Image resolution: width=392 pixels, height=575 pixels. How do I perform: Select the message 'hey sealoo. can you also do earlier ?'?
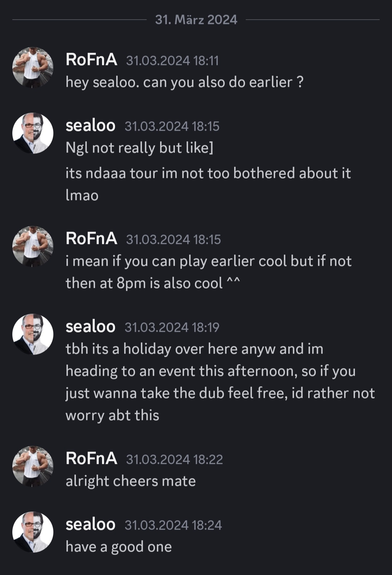click(x=184, y=83)
